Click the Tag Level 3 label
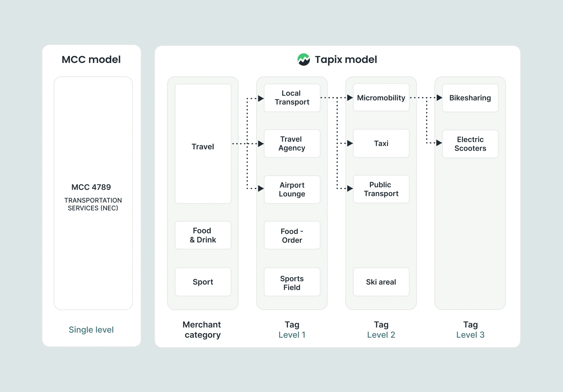The image size is (563, 392). (x=470, y=330)
